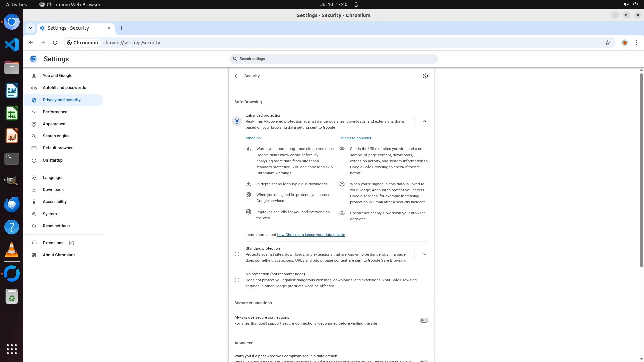
Task: Open the tab search dropdown arrow
Action: tap(30, 28)
